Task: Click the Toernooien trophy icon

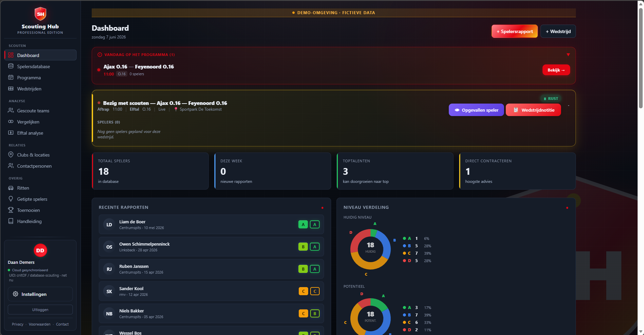Action: (x=11, y=210)
